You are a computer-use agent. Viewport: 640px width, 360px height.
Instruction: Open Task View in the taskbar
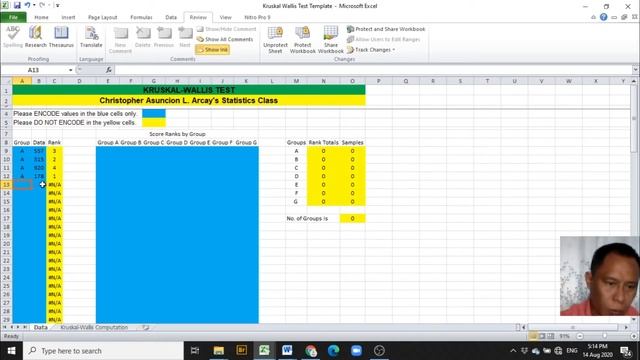195,351
